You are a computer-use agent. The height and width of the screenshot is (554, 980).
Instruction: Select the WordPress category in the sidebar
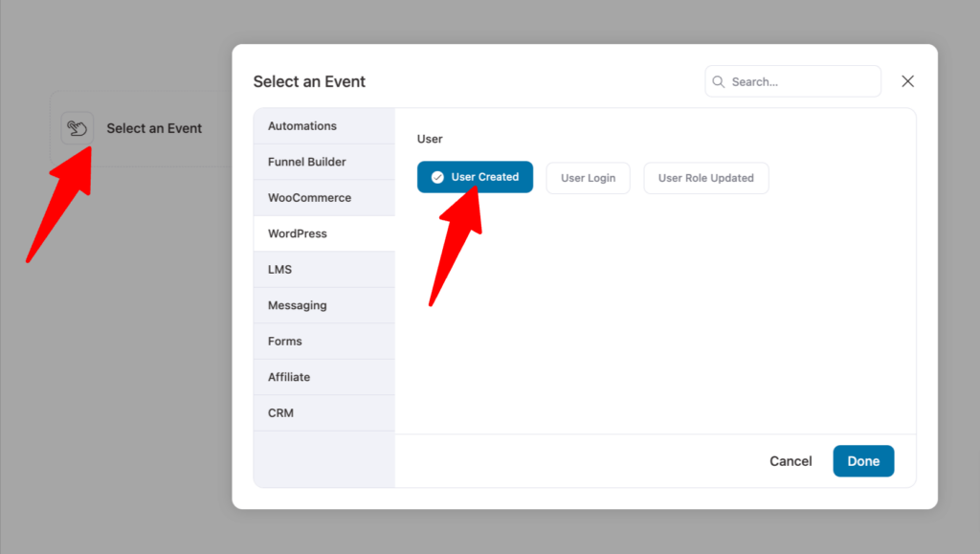323,233
